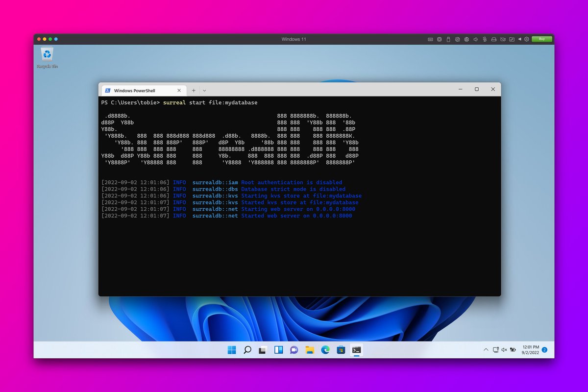Click the 'Root authentication is disabled' log line
This screenshot has height=392, width=588.
pyautogui.click(x=292, y=182)
